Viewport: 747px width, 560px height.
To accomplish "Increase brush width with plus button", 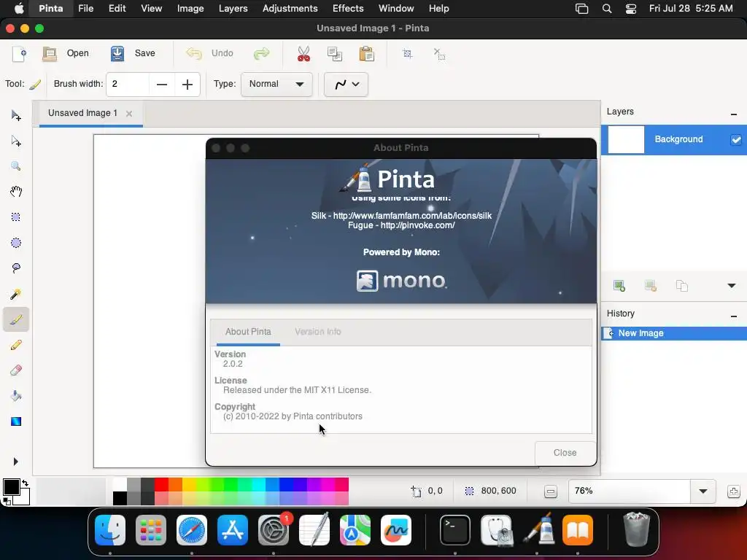I will pyautogui.click(x=187, y=85).
